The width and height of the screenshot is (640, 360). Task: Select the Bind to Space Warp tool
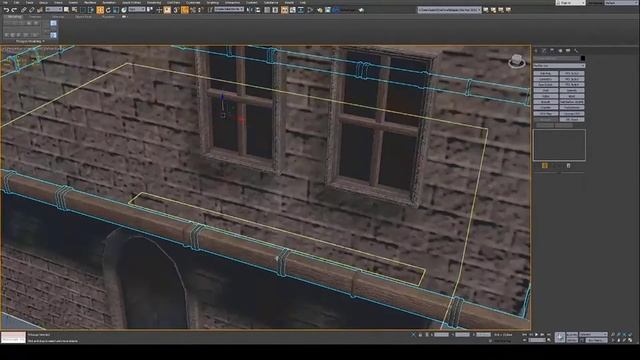click(x=40, y=10)
